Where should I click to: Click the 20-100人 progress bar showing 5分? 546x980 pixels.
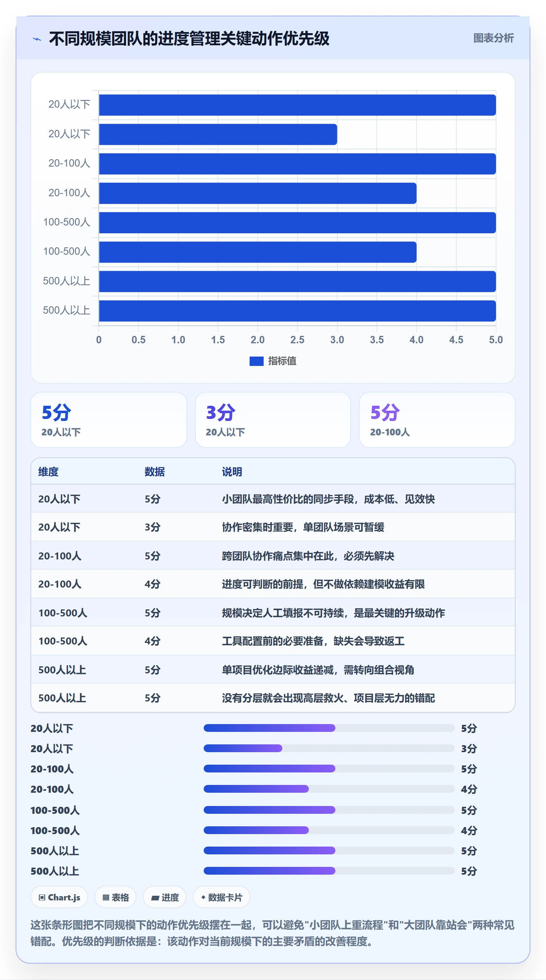tap(329, 769)
